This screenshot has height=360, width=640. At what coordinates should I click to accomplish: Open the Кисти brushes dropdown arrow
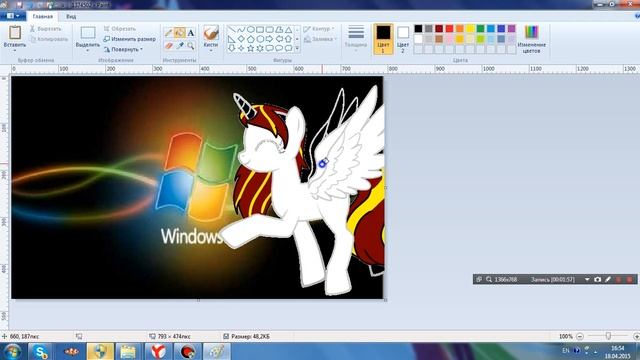pyautogui.click(x=211, y=51)
